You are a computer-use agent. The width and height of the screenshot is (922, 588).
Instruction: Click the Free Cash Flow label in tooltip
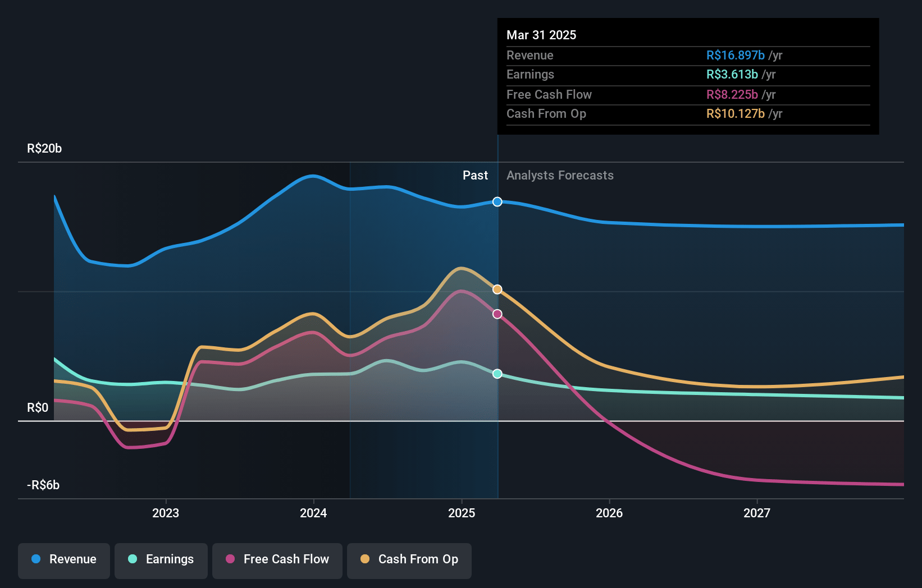click(549, 94)
